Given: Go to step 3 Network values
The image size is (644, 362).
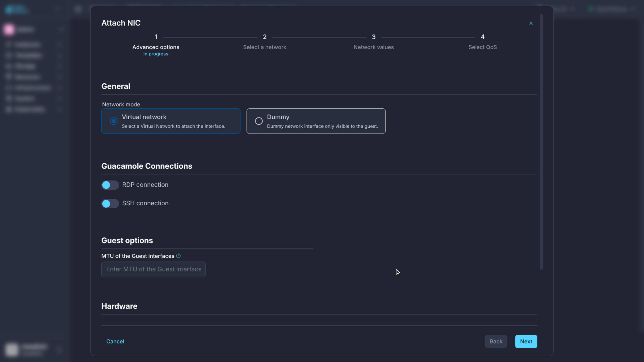Looking at the screenshot, I should 373,42.
